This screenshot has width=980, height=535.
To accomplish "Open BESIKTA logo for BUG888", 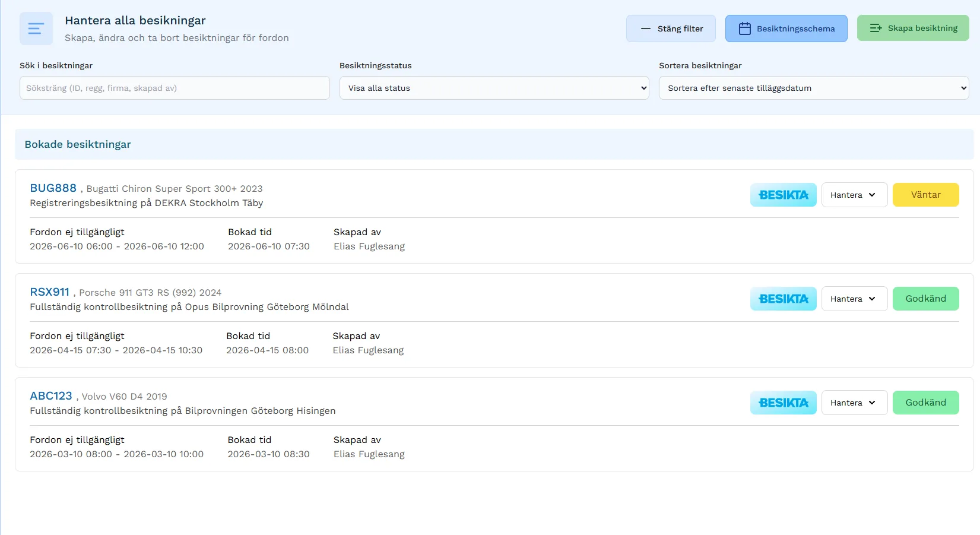I will click(x=783, y=195).
